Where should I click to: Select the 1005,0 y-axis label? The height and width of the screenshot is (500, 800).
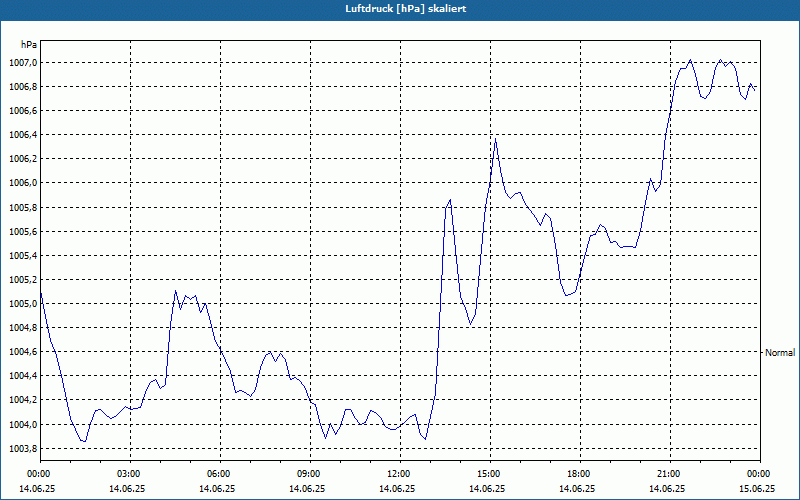click(21, 304)
